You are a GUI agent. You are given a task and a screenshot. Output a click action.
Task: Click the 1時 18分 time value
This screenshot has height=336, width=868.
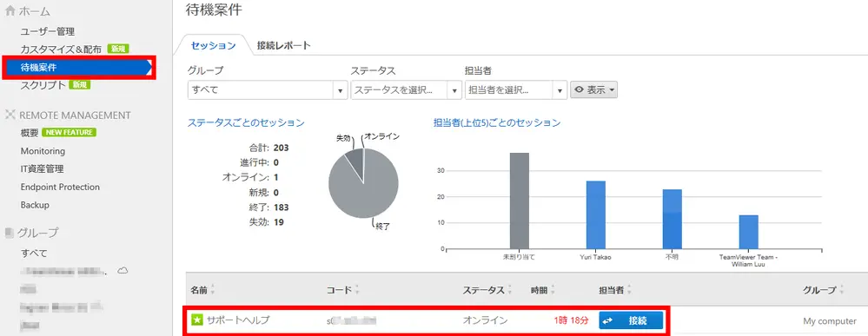pyautogui.click(x=571, y=320)
